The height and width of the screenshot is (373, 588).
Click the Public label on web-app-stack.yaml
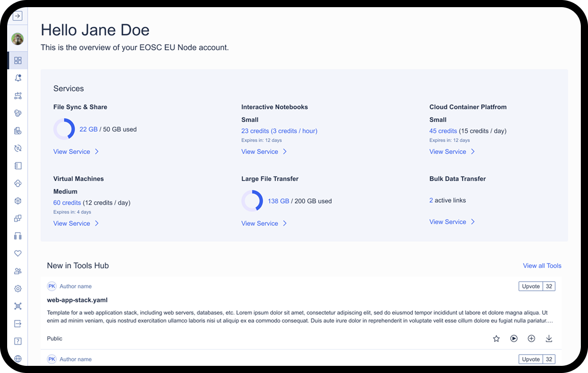click(55, 339)
